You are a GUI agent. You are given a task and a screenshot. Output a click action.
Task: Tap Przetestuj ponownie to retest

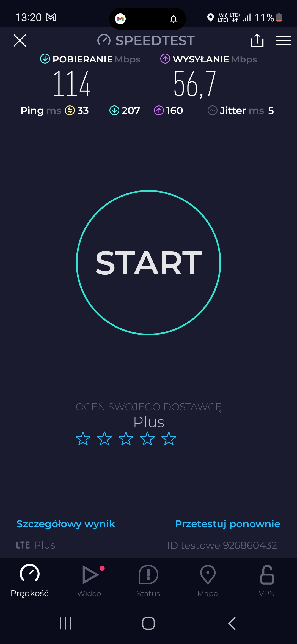pos(227,524)
